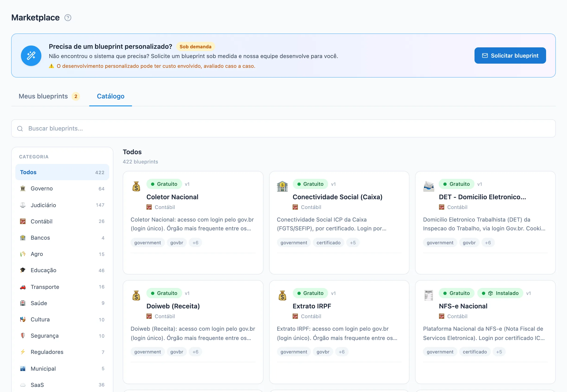Open the Coletor Nacional blueprint title
The image size is (567, 392).
[x=172, y=197]
